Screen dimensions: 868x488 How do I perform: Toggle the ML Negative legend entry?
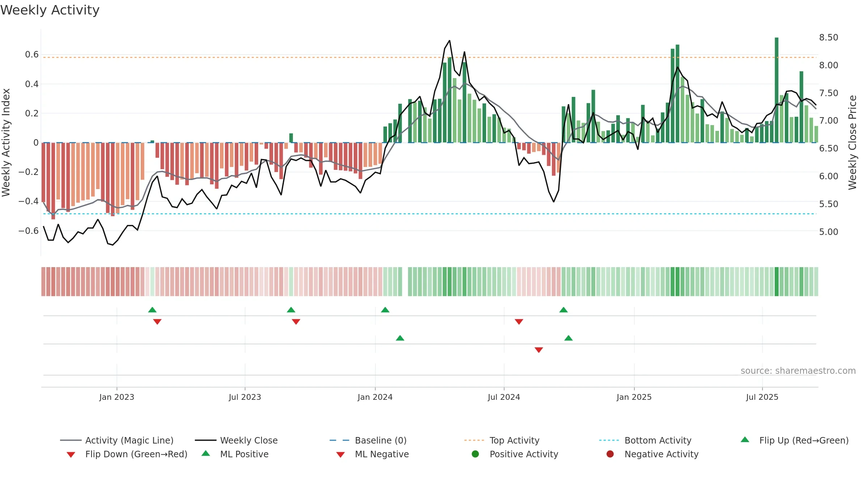tap(373, 454)
